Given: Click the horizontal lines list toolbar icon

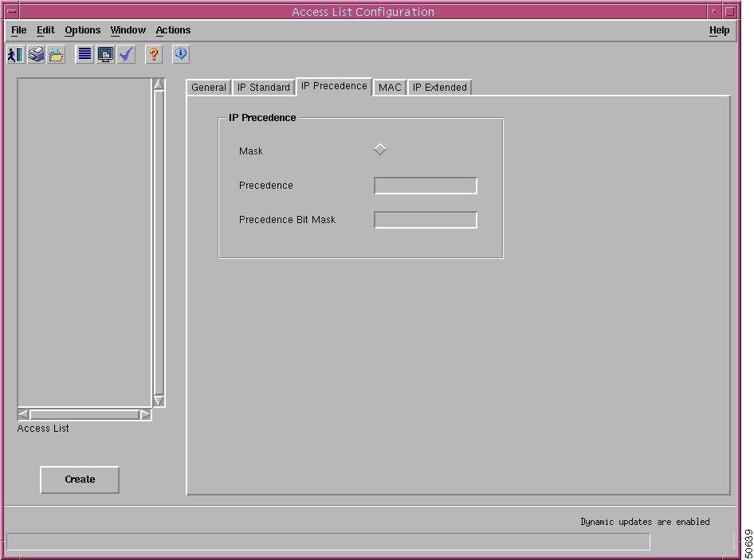Looking at the screenshot, I should [84, 54].
